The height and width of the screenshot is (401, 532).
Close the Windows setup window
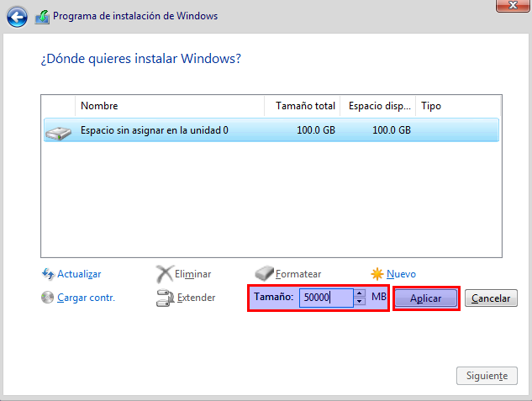[x=513, y=5]
